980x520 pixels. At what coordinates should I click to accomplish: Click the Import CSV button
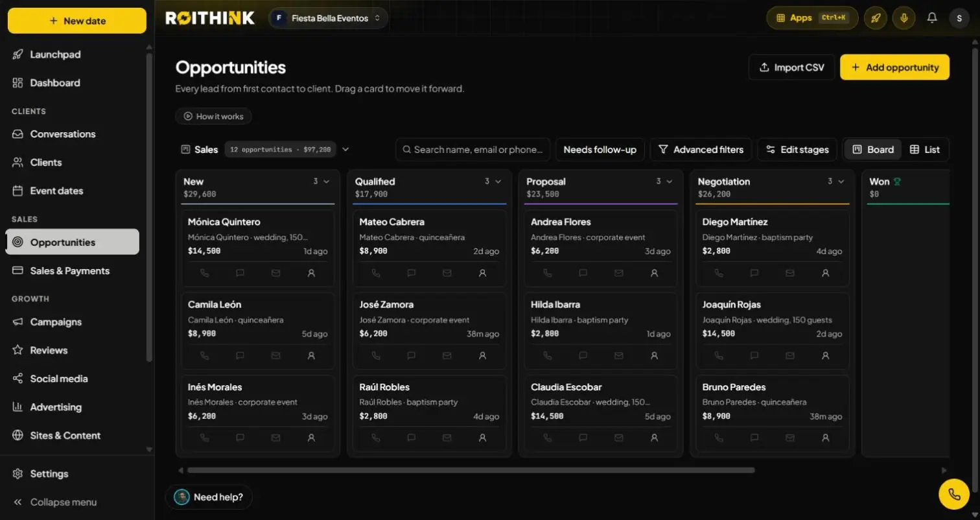pos(791,67)
